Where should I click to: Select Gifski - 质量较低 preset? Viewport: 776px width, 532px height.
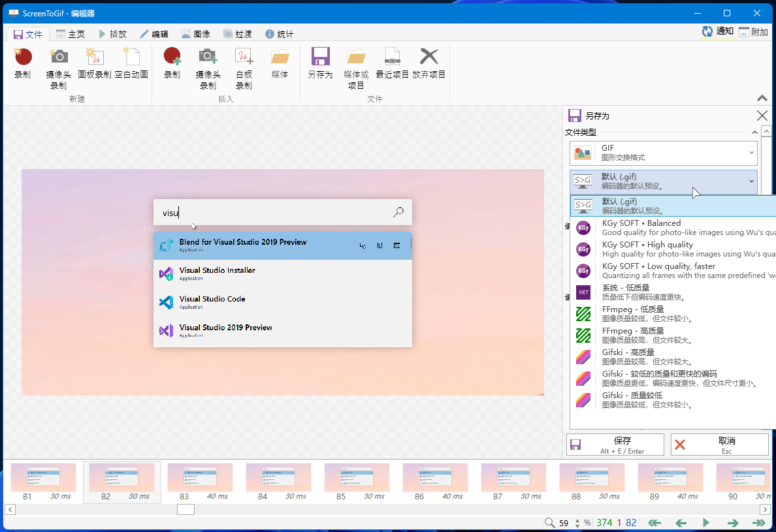[x=673, y=399]
